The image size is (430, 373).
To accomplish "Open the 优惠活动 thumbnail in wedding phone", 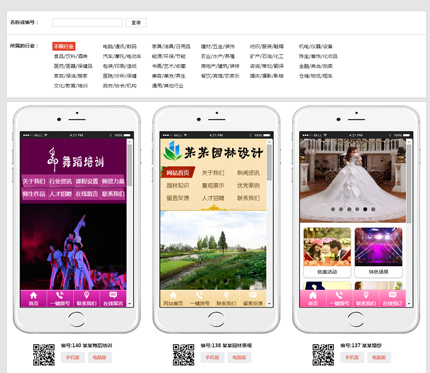I will (327, 253).
